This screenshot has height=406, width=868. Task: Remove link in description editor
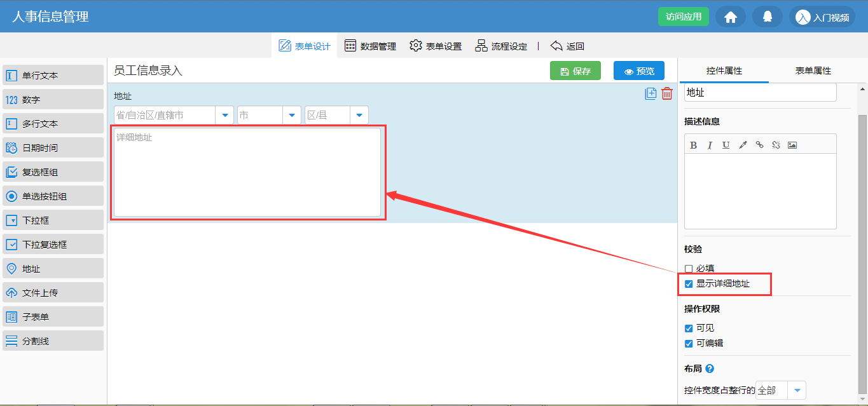776,145
